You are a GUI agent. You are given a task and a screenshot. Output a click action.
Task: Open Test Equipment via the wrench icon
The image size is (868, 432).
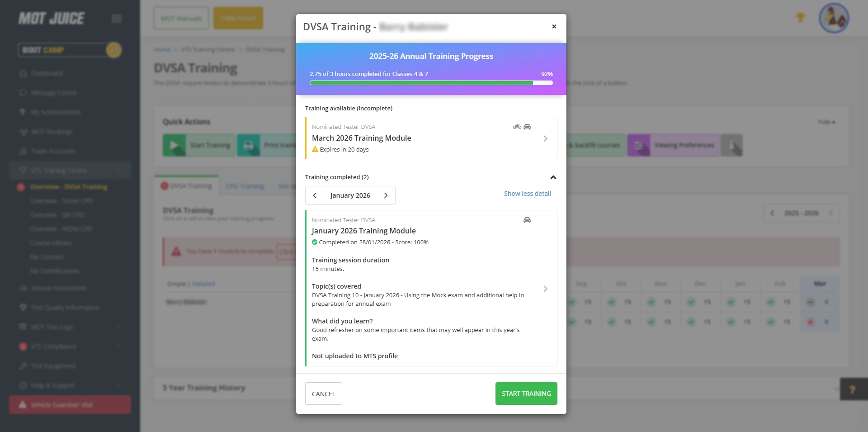click(24, 366)
